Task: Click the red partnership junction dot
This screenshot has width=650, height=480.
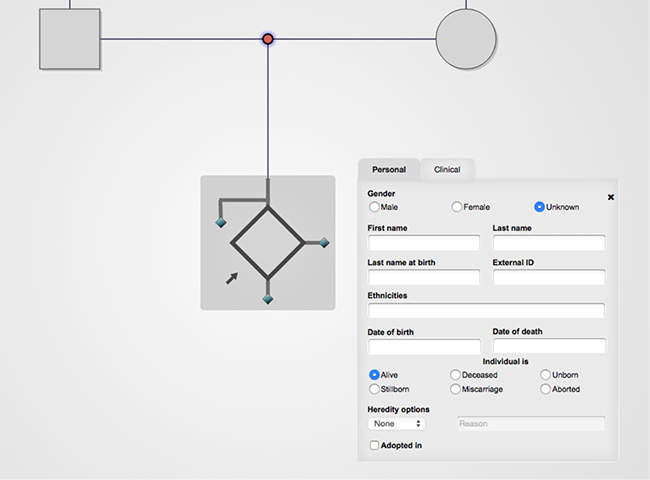Action: point(268,39)
